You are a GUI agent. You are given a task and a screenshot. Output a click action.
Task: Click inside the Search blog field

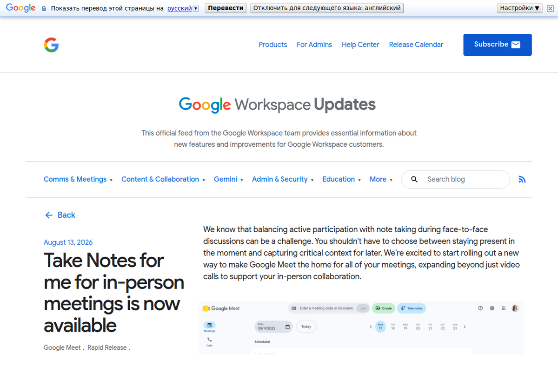pyautogui.click(x=455, y=179)
